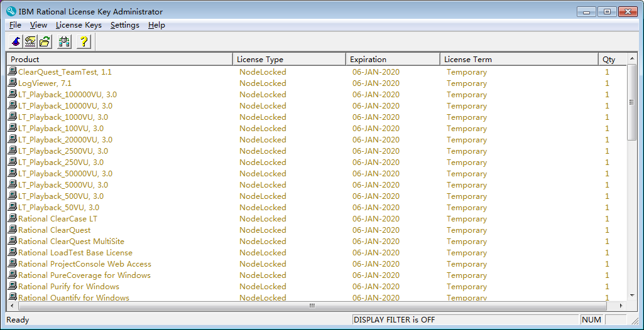The width and height of the screenshot is (644, 330).
Task: Select the Rational LoadTest Base License name
Action: 75,253
